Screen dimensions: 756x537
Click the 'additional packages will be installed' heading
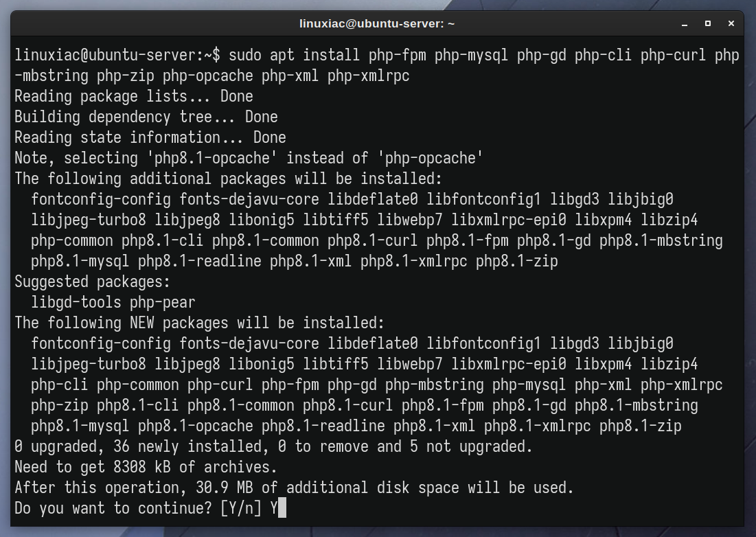pos(228,179)
